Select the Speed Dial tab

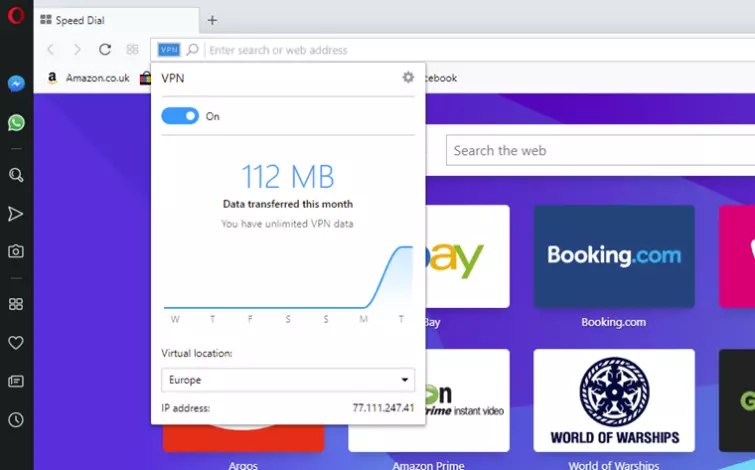click(x=85, y=20)
